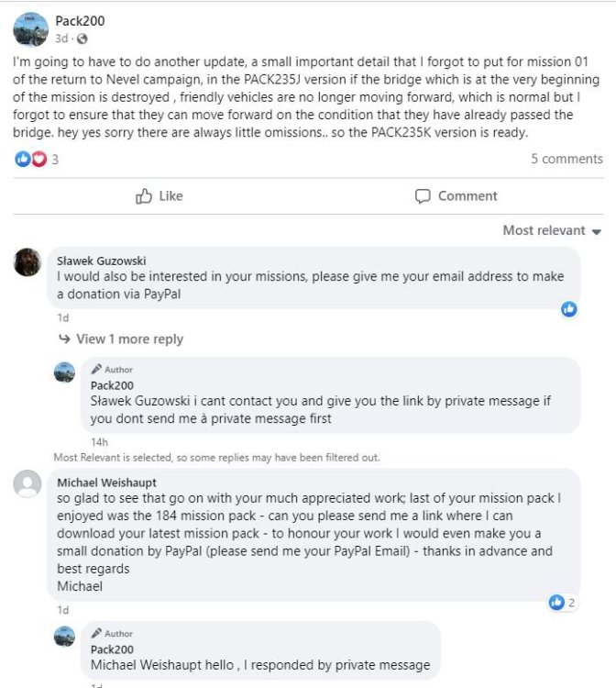Open Sławek Guzowski's profile picture
This screenshot has height=688, width=616.
tap(27, 262)
